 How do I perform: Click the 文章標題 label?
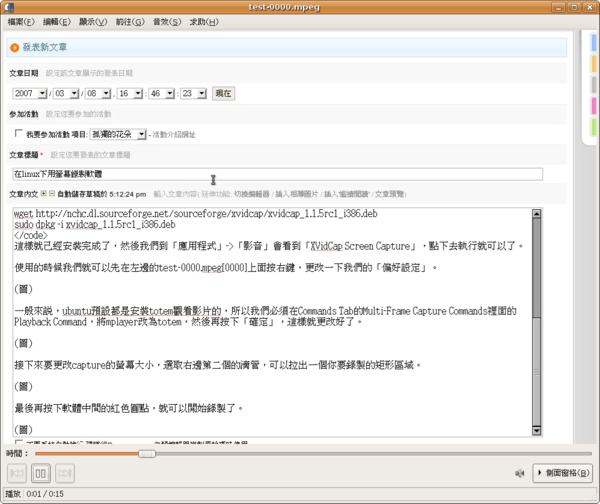click(24, 155)
